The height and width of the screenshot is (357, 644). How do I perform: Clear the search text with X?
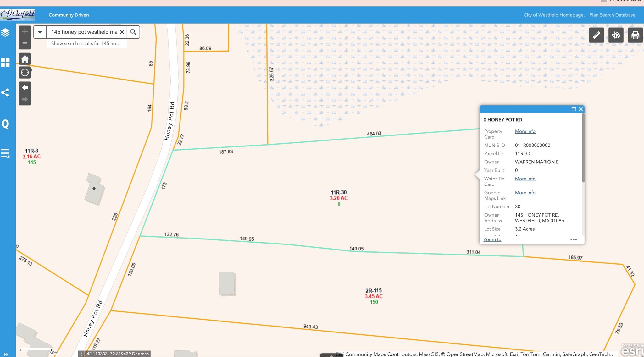pos(122,32)
